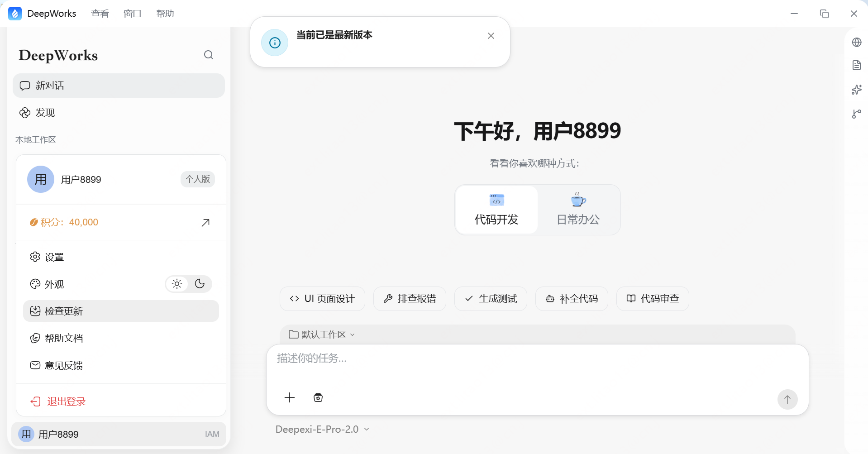
Task: Open the 窗口 menu
Action: pos(133,14)
